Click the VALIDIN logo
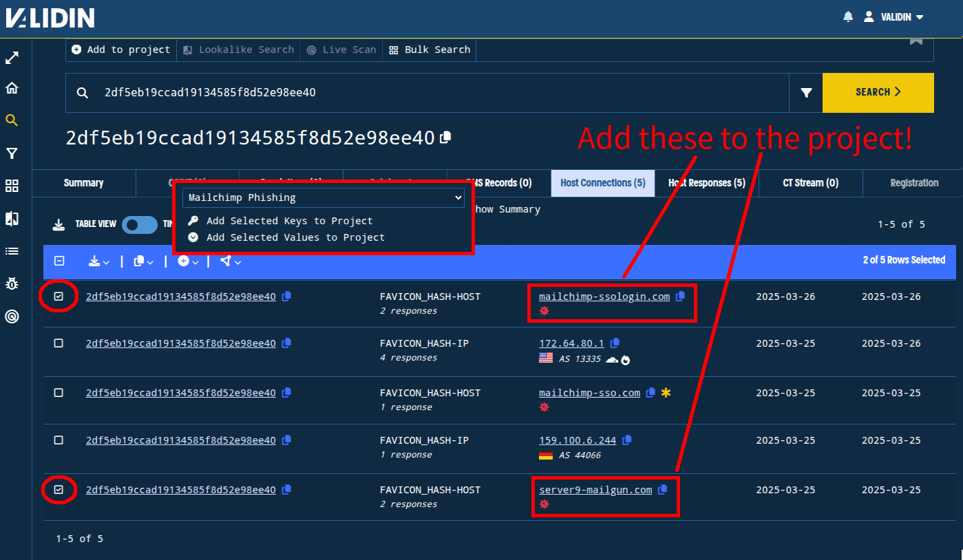 (50, 17)
